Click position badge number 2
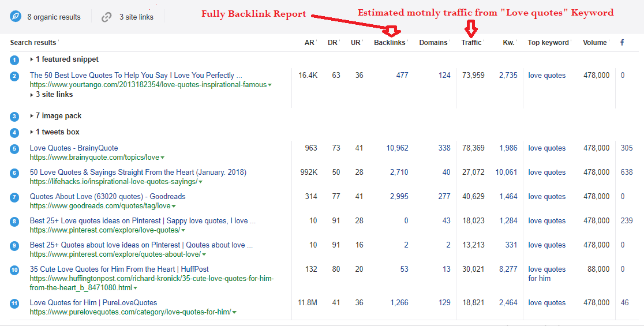The width and height of the screenshot is (644, 326). pyautogui.click(x=14, y=76)
